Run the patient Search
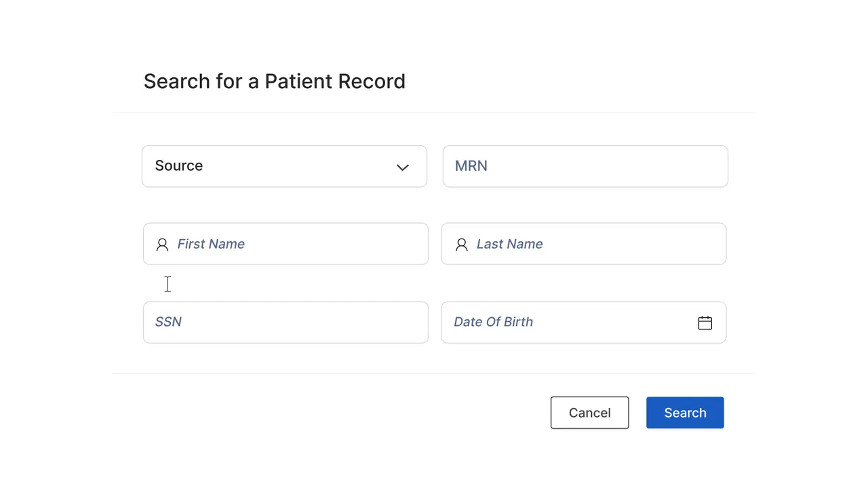This screenshot has width=868, height=488. tap(685, 413)
